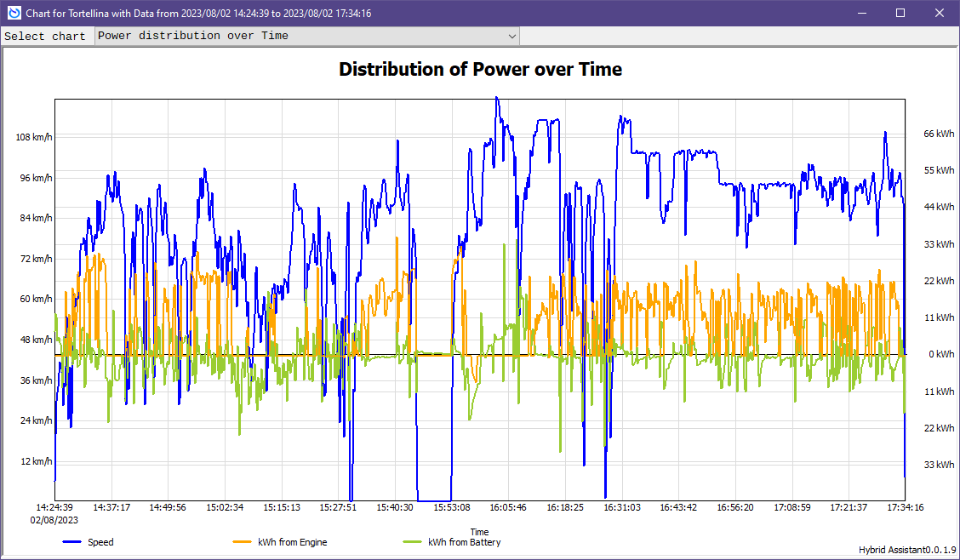Click the 66 kWh axis label
Image resolution: width=960 pixels, height=560 pixels.
pos(940,134)
